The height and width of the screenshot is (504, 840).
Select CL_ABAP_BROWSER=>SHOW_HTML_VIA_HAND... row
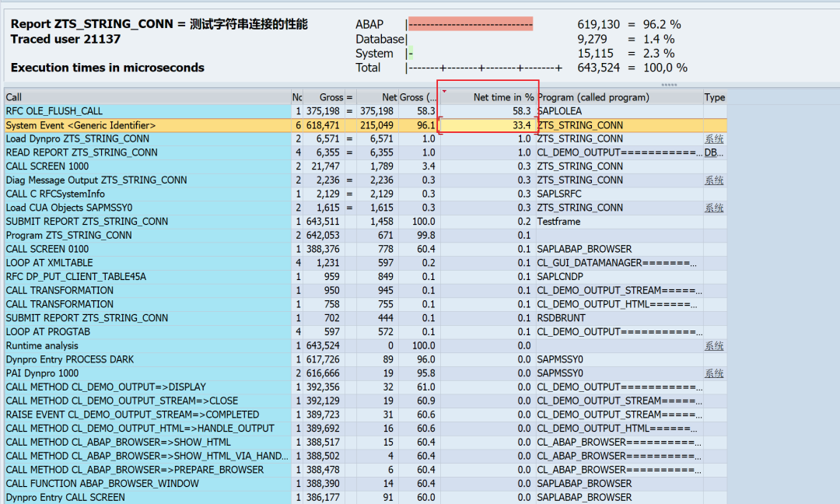tap(147, 457)
